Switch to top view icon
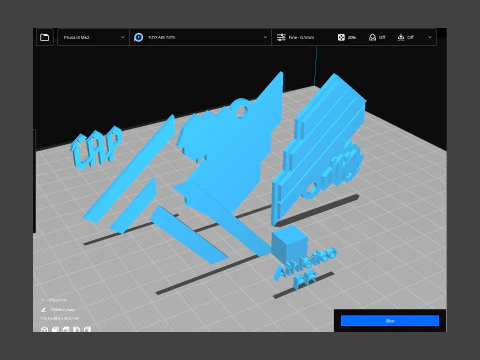This screenshot has width=480, height=360. [66, 329]
